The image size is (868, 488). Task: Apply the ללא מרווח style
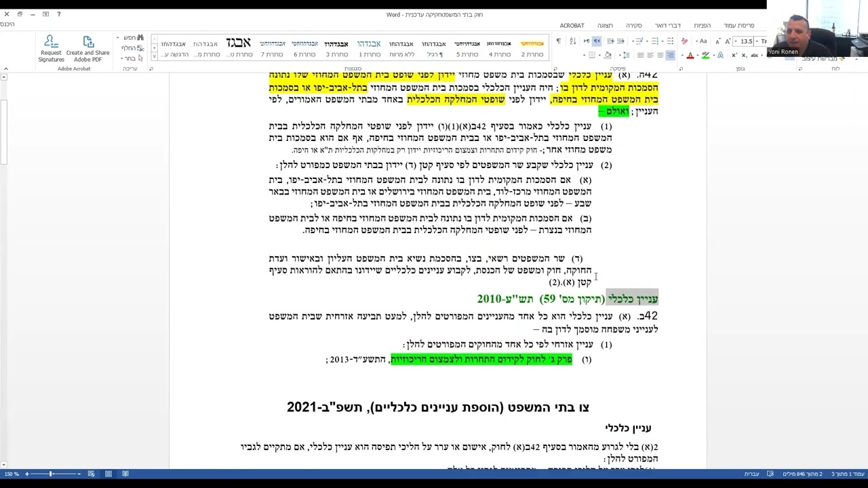[401, 48]
